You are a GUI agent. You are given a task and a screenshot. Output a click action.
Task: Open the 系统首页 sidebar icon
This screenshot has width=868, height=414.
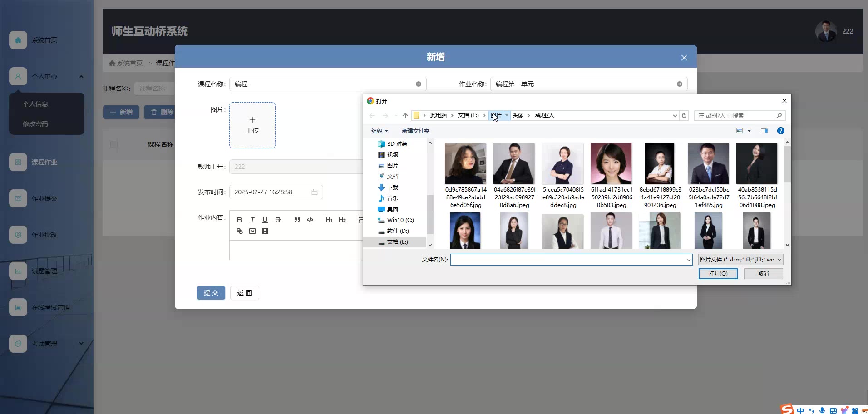[18, 40]
